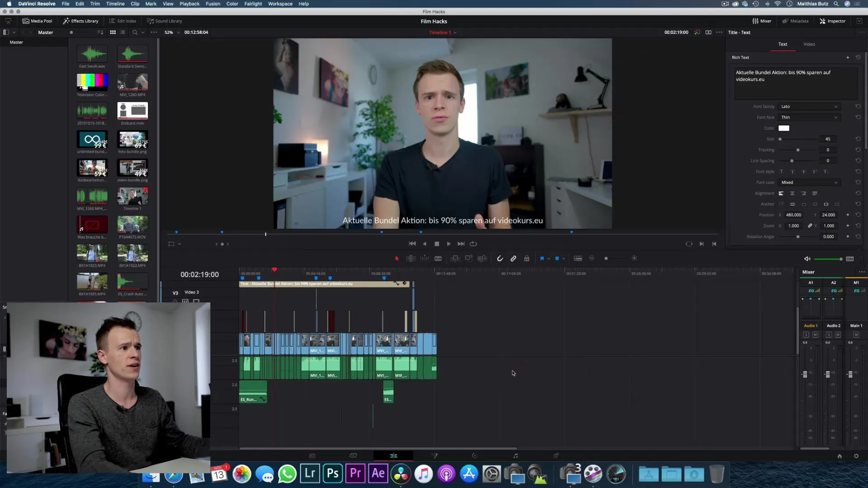The image size is (868, 488).
Task: Expand the marker color dropdown arrow
Action: [x=564, y=258]
